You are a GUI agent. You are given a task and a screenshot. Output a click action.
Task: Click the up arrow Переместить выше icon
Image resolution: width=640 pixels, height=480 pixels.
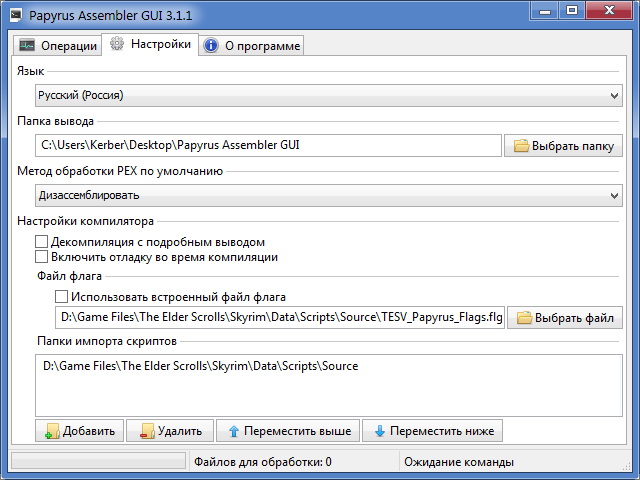[234, 431]
